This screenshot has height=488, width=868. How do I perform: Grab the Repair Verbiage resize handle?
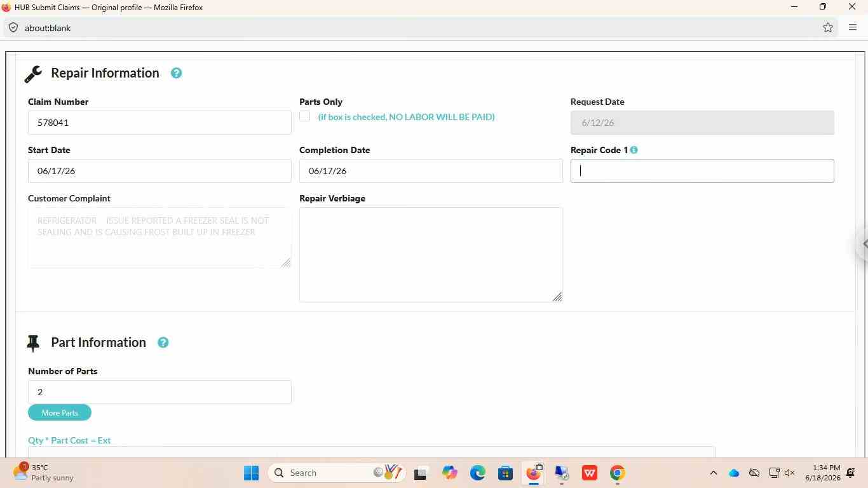pos(557,297)
